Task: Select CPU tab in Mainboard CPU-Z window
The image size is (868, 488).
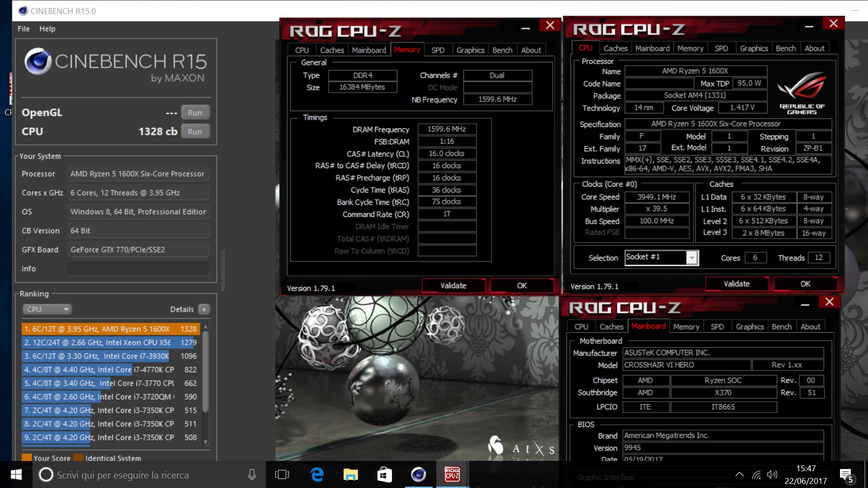Action: click(581, 327)
